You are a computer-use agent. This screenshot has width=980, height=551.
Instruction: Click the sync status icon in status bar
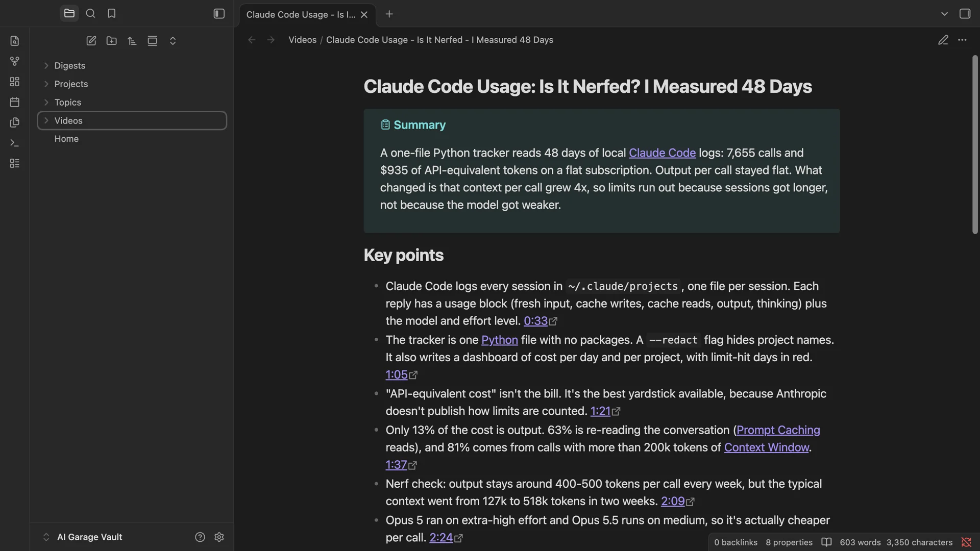pos(966,542)
